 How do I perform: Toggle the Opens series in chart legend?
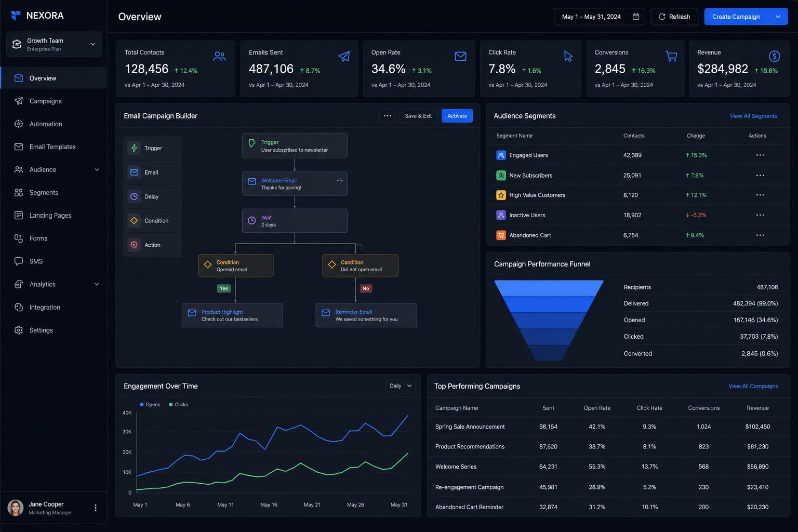(150, 405)
